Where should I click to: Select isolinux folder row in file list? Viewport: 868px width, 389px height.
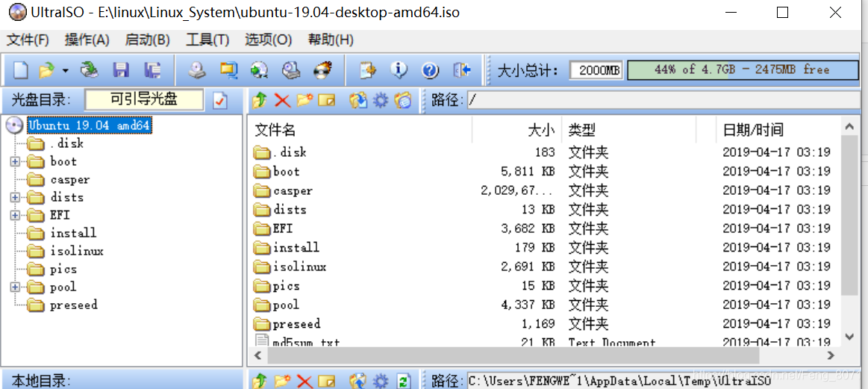(544, 267)
